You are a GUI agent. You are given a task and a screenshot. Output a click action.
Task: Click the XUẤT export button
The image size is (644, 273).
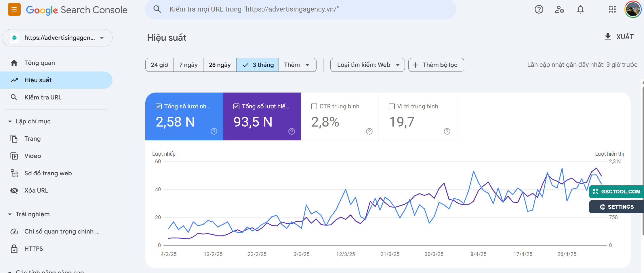(x=619, y=37)
